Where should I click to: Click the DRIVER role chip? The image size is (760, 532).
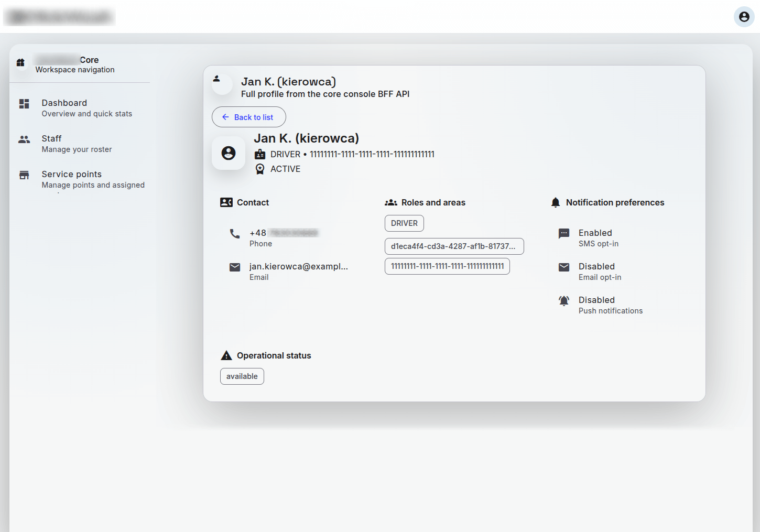coord(404,223)
